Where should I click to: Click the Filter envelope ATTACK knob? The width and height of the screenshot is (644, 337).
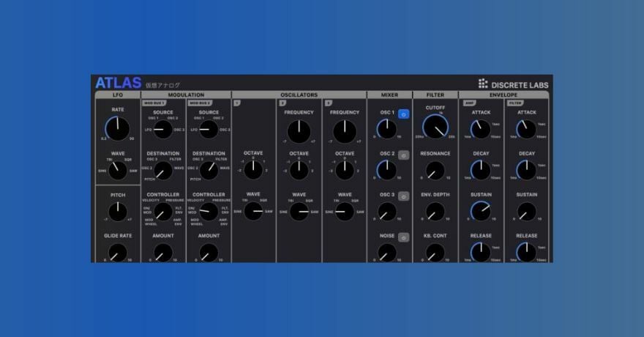click(526, 130)
